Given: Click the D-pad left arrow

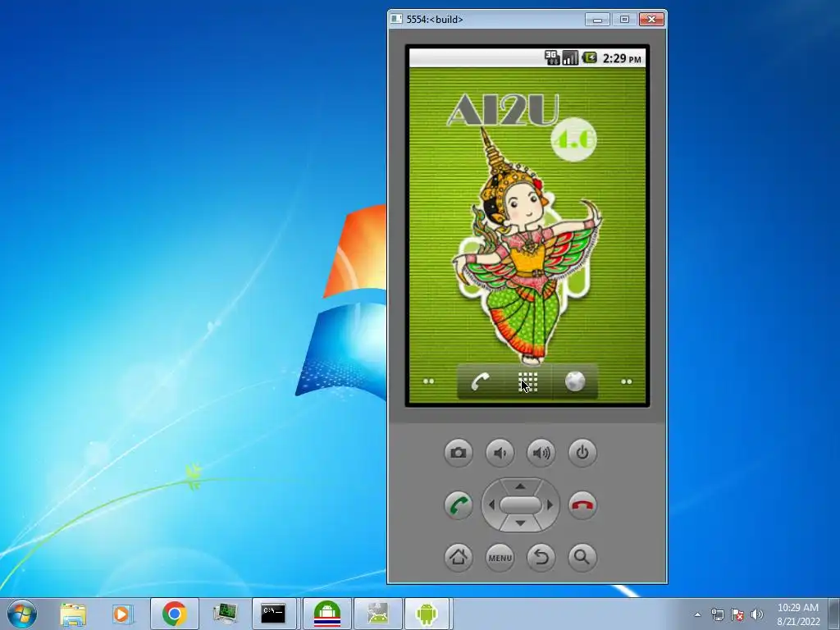Looking at the screenshot, I should [491, 504].
